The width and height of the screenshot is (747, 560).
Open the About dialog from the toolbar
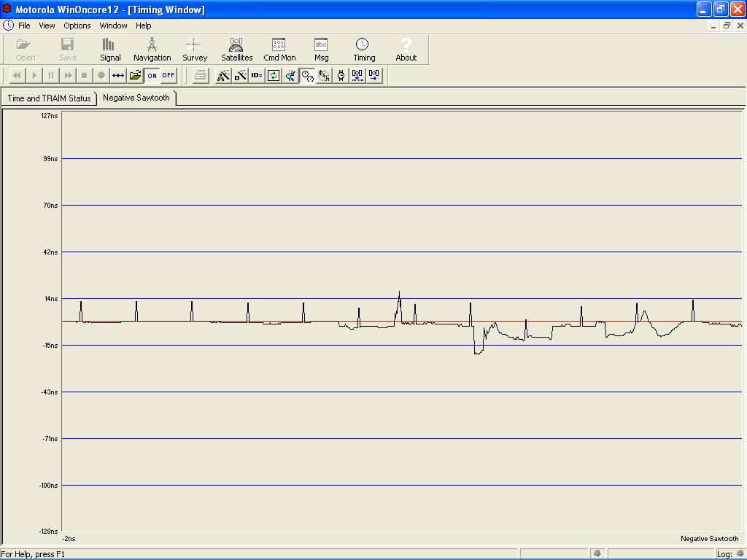(406, 50)
